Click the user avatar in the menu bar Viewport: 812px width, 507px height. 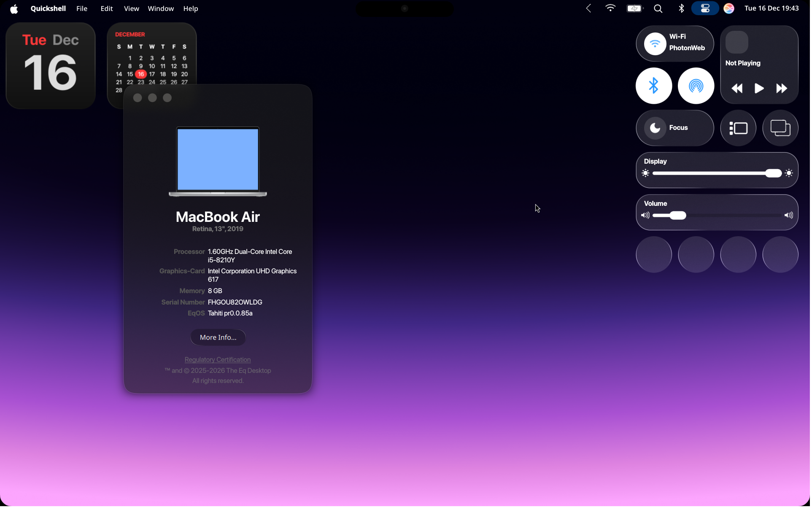(728, 8)
